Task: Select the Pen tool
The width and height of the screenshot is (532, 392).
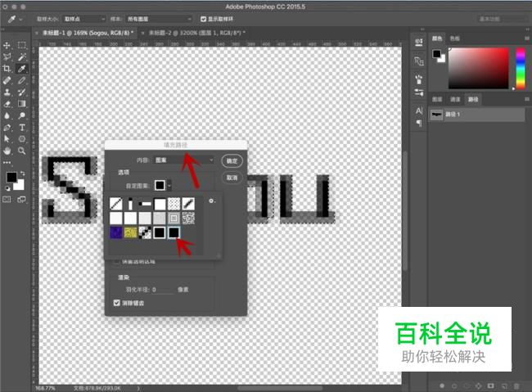Action: click(7, 128)
